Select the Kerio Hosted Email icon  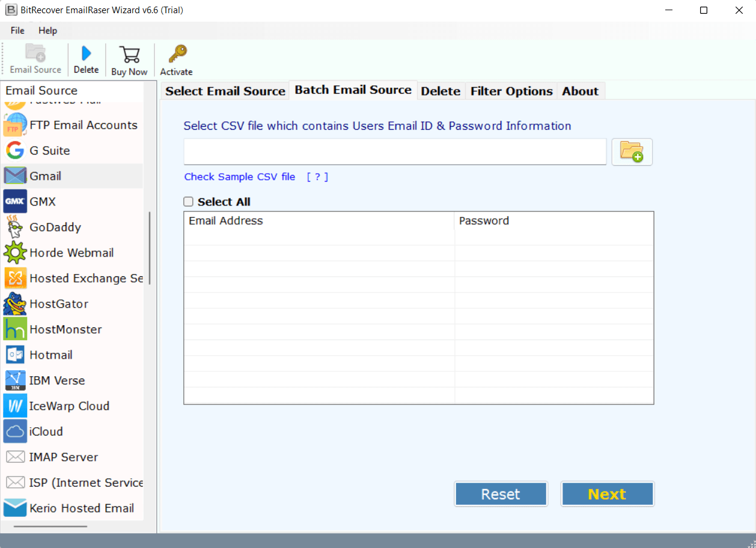[15, 508]
